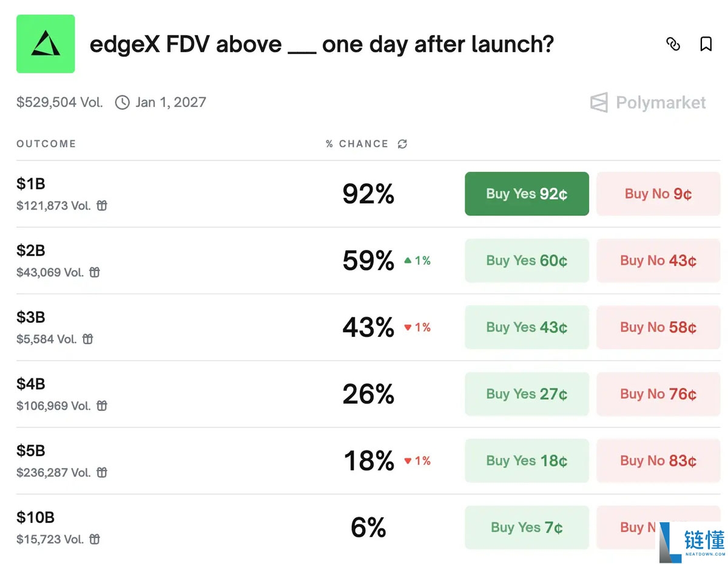This screenshot has width=728, height=564.
Task: Buy No at 58¢ for $3B
Action: pyautogui.click(x=658, y=327)
